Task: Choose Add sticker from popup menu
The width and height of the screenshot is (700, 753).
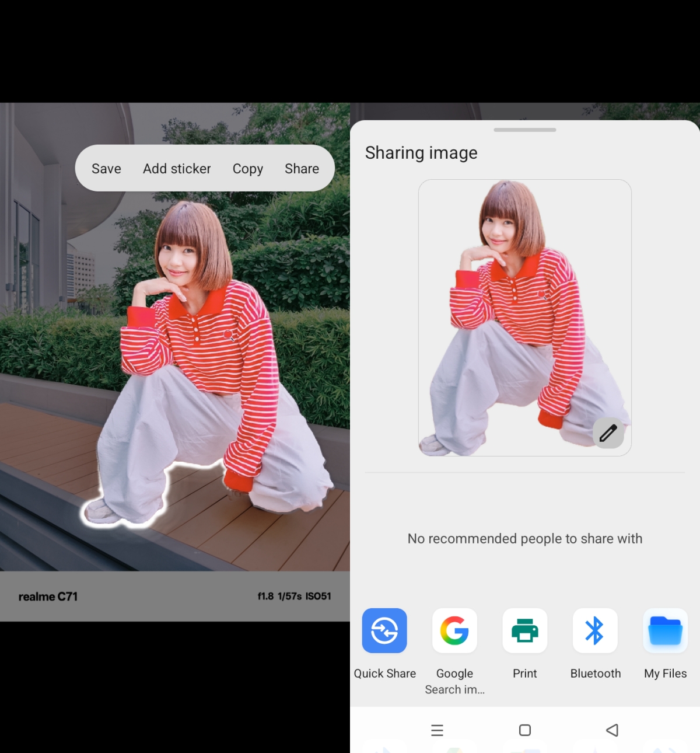Action: click(177, 169)
